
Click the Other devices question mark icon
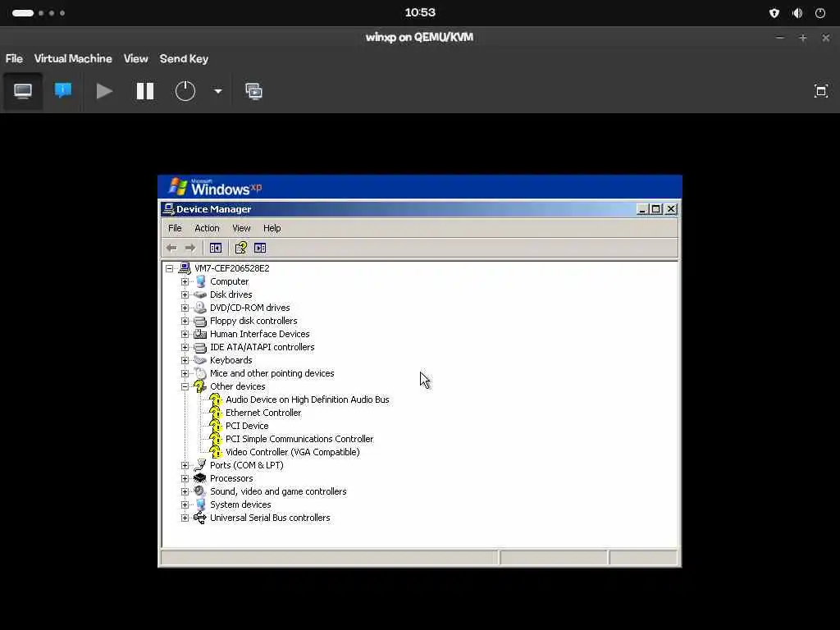tap(200, 386)
